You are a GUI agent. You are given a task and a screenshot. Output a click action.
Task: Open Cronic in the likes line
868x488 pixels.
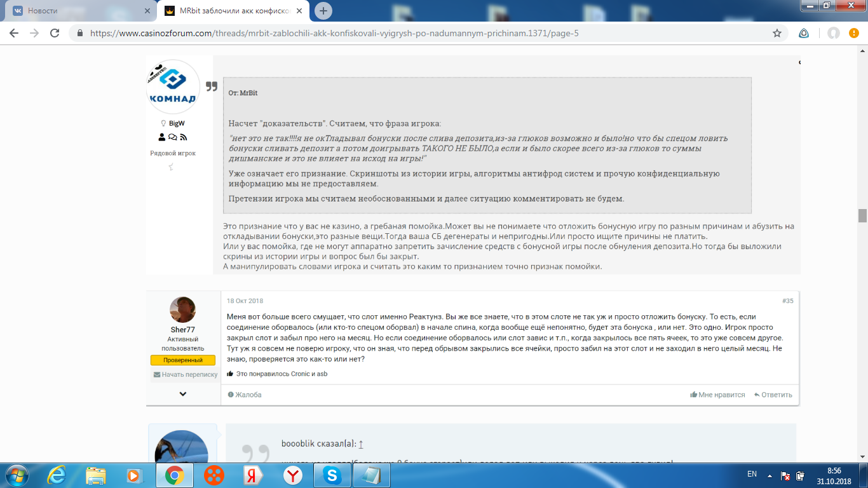[301, 374]
